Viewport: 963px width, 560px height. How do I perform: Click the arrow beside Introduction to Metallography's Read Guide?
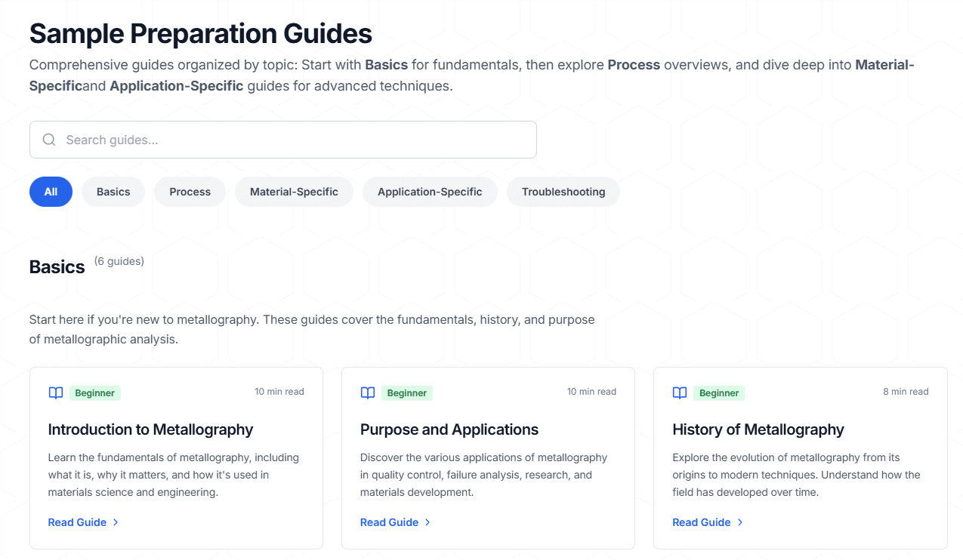(117, 522)
